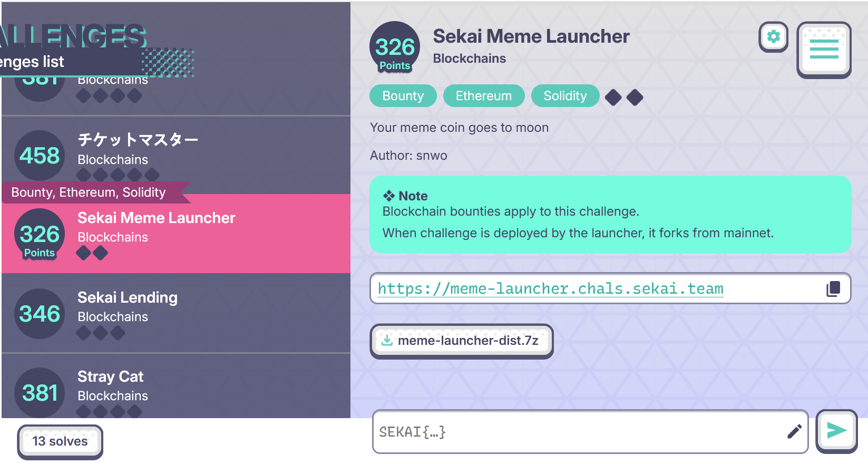
Task: Click the download icon on meme-launcher-dist.7z
Action: pyautogui.click(x=387, y=341)
